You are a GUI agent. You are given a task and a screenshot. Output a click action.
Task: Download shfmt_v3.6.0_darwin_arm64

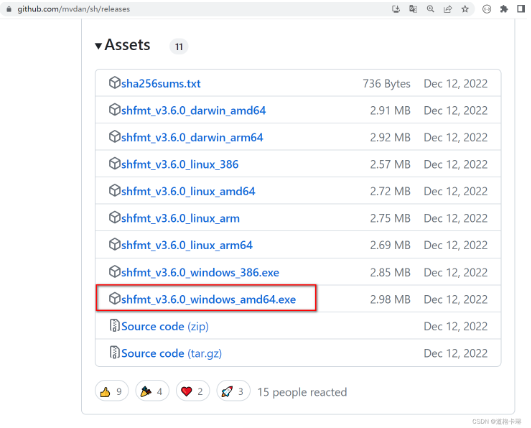pyautogui.click(x=192, y=137)
